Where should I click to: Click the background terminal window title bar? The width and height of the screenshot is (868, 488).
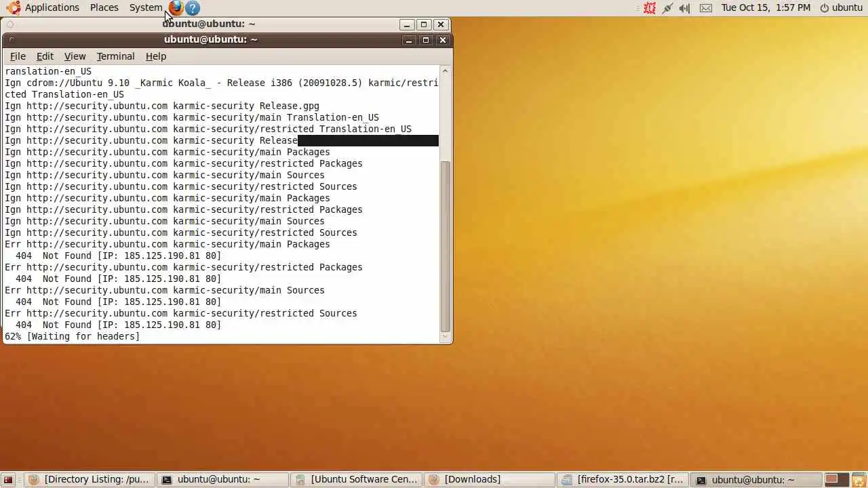209,24
